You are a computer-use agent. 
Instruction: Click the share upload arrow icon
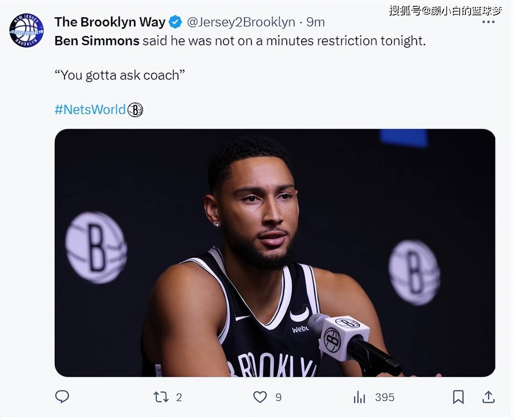pyautogui.click(x=488, y=397)
